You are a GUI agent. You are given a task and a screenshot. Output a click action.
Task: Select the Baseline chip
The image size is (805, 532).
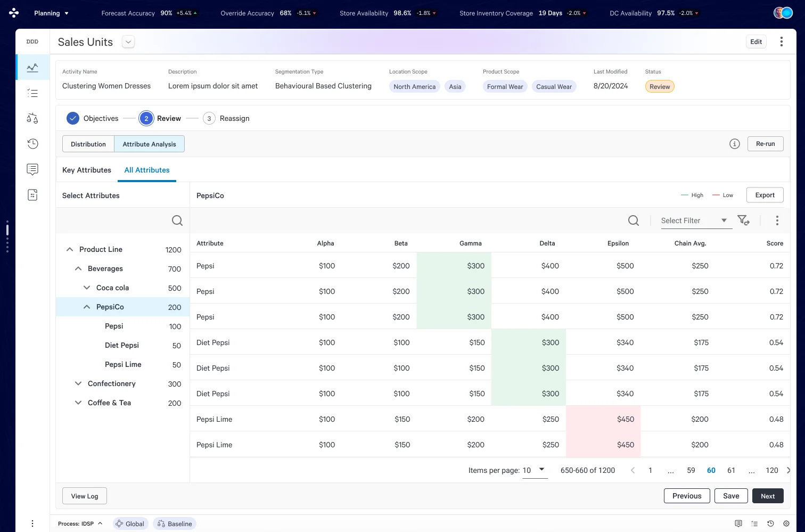click(x=175, y=523)
